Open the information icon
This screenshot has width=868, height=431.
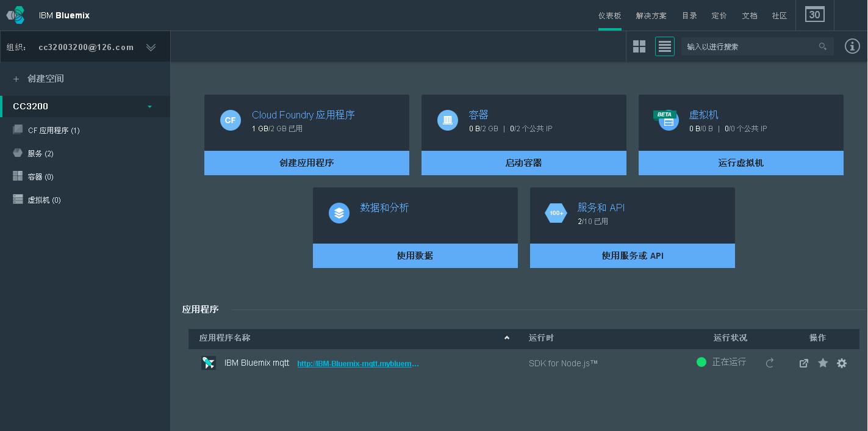[x=852, y=46]
